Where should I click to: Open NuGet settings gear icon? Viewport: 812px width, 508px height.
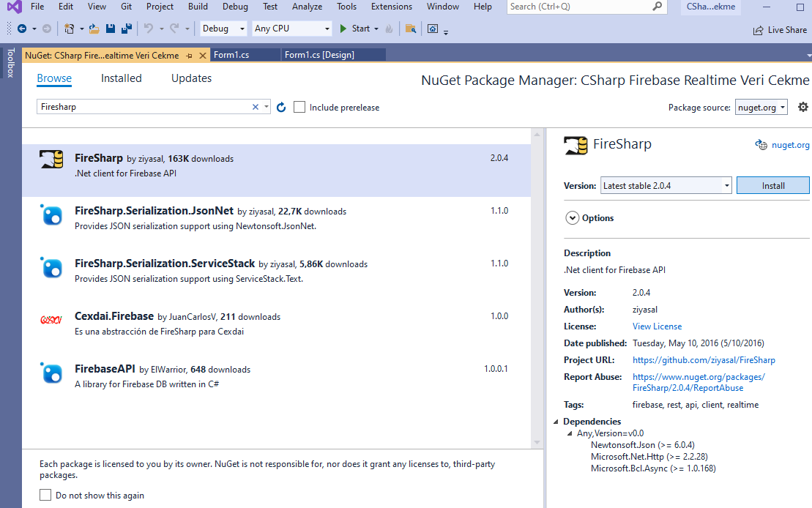tap(802, 107)
